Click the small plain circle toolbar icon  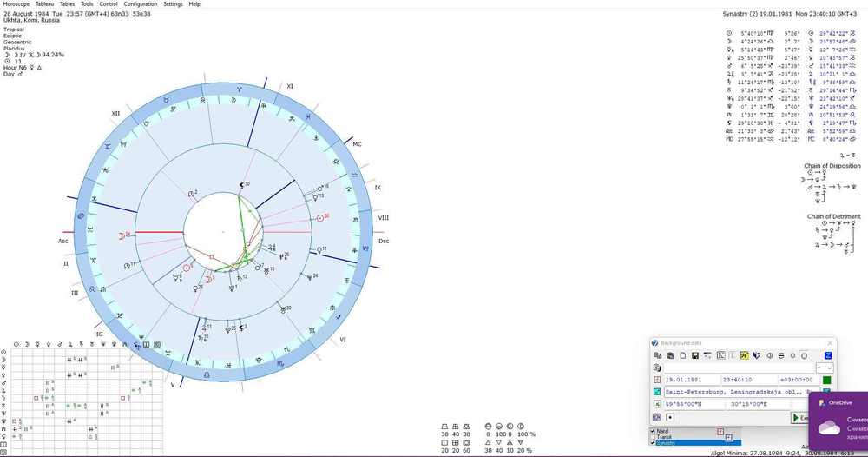(792, 355)
